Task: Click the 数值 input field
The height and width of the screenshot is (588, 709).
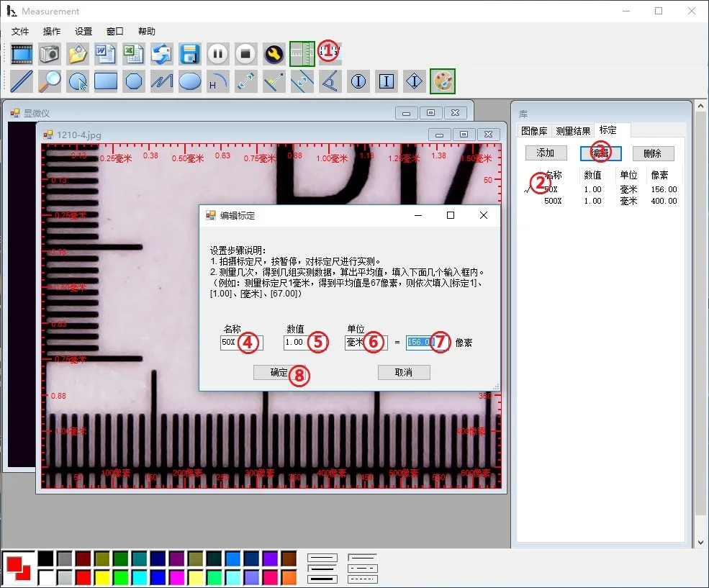Action: (304, 343)
